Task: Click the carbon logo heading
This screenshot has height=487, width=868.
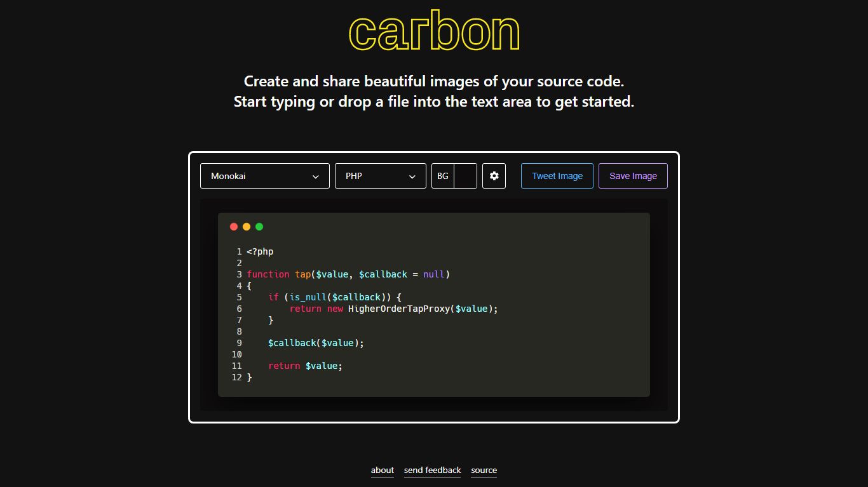Action: pos(434,30)
